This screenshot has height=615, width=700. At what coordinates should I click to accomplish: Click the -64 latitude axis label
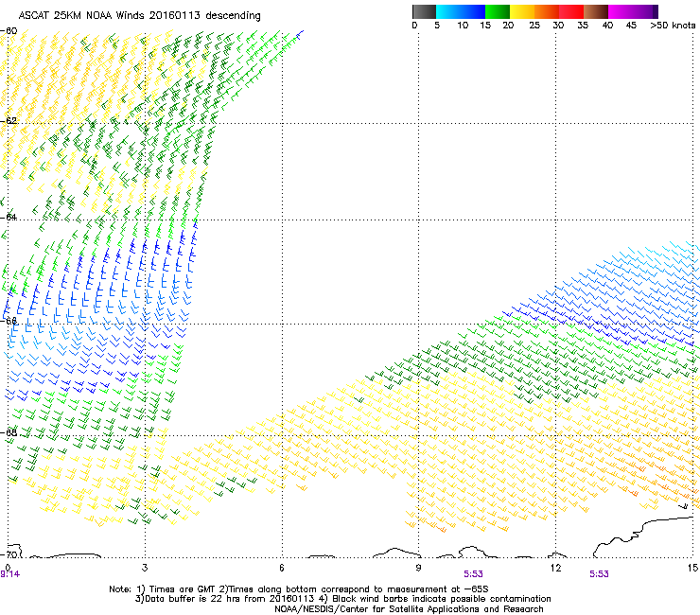[10, 218]
